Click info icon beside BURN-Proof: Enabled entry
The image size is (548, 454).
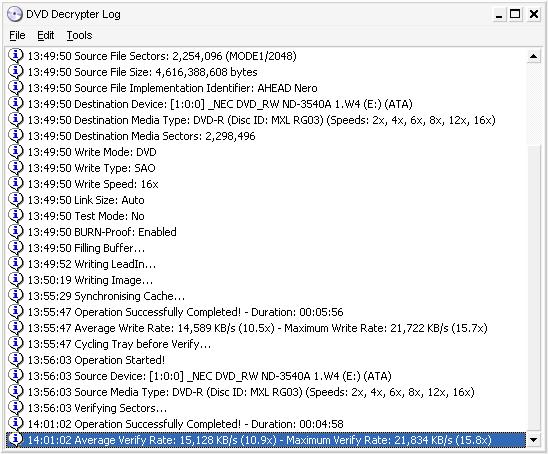pyautogui.click(x=15, y=231)
